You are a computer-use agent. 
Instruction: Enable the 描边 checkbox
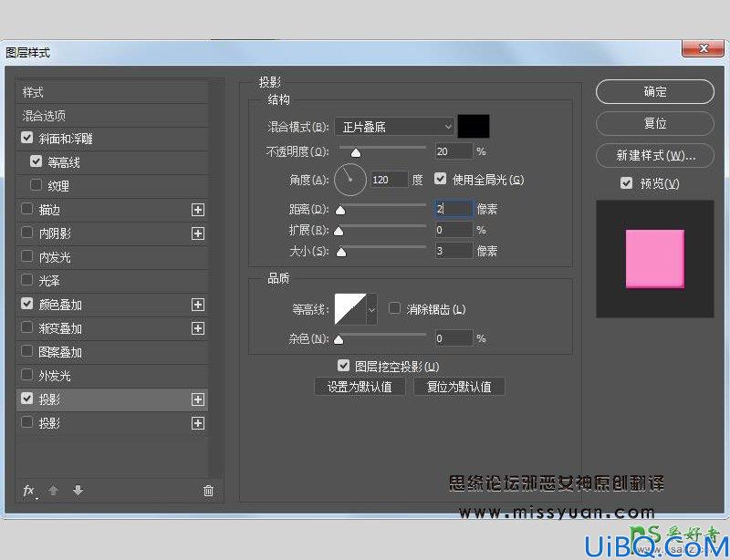click(27, 209)
